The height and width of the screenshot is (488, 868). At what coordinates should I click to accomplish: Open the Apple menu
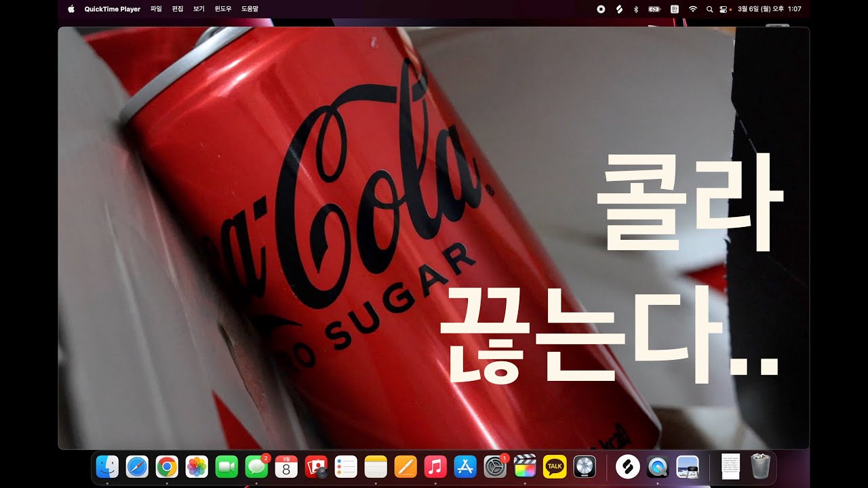(71, 9)
